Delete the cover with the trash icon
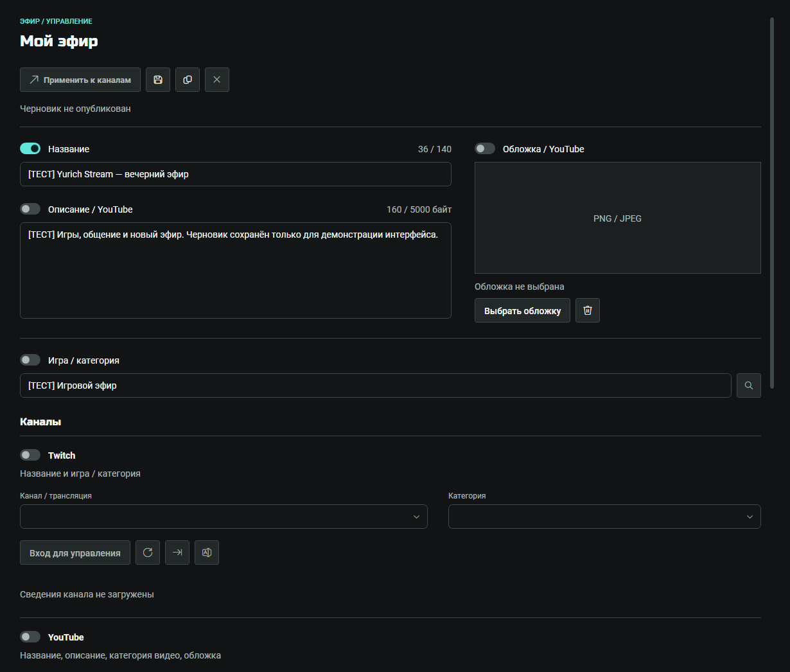The width and height of the screenshot is (790, 672). (588, 310)
